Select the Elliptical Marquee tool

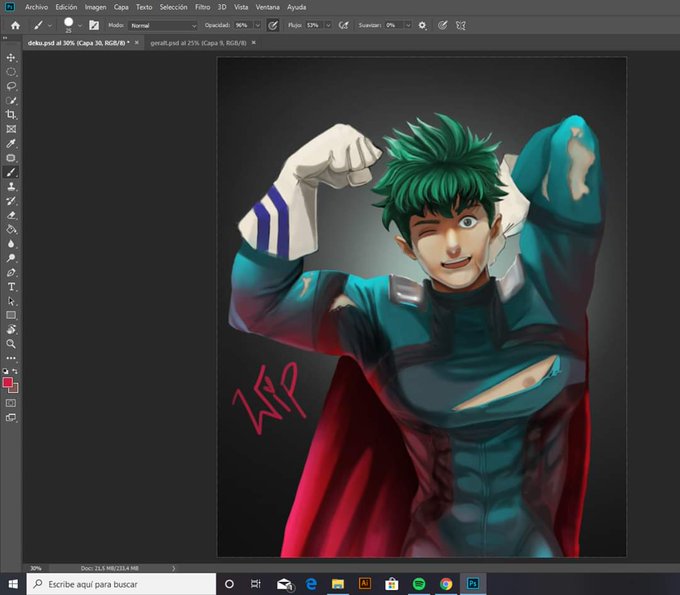click(x=11, y=72)
